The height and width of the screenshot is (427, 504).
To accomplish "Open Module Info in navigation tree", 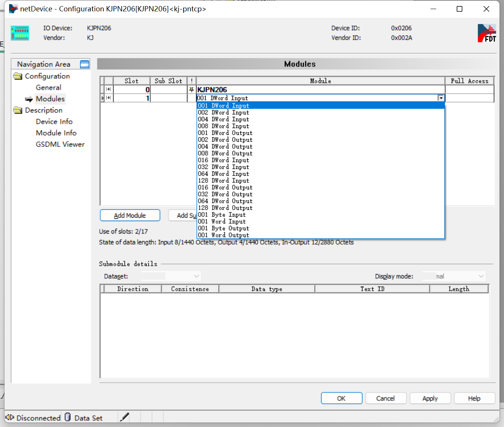I will click(56, 133).
